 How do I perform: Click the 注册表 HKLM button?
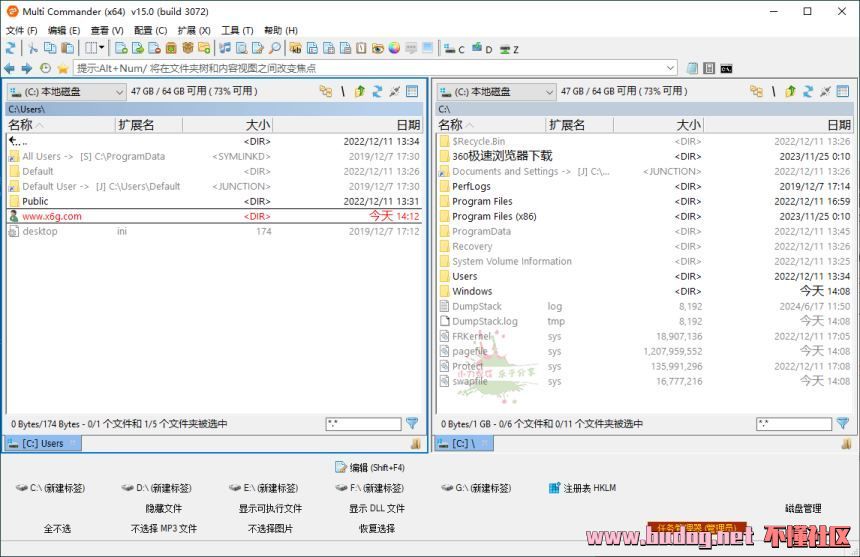[x=582, y=488]
